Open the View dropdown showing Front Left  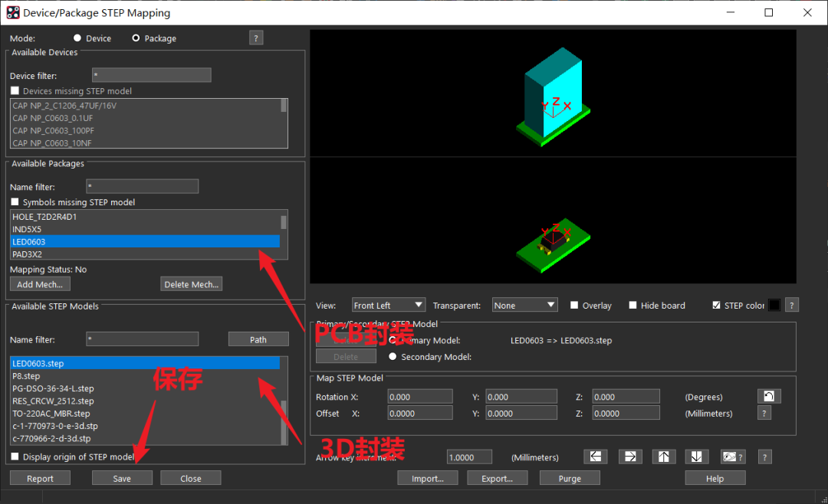point(388,305)
